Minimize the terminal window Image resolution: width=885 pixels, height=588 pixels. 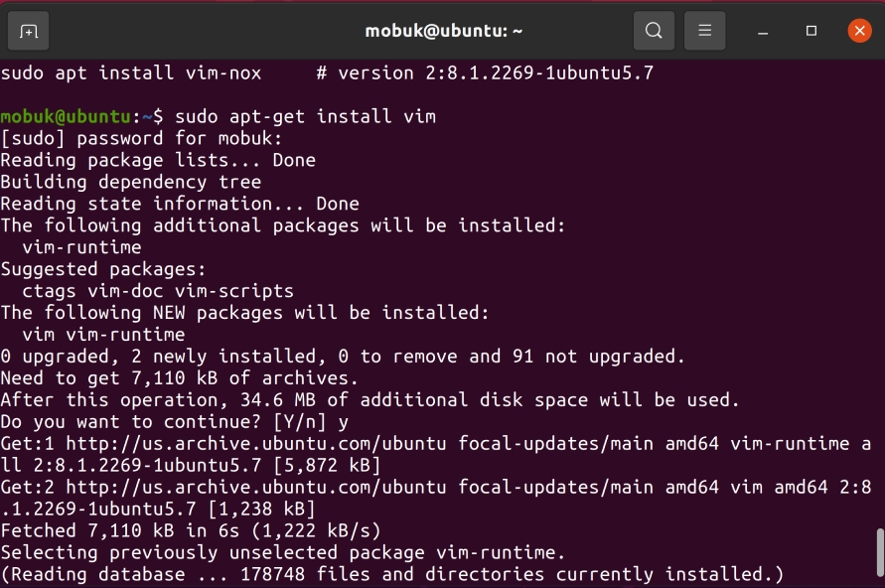point(763,31)
